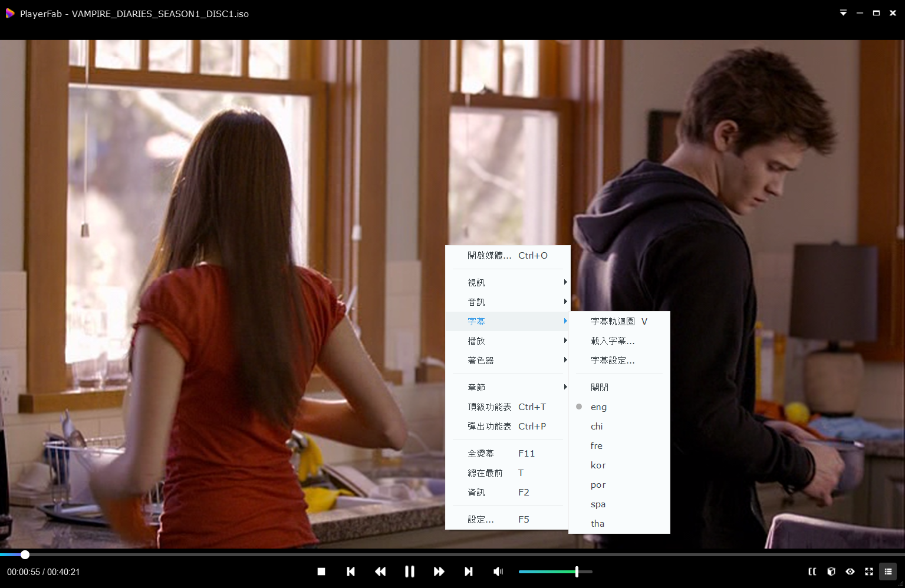This screenshot has width=905, height=588.
Task: Select the tha subtitle track
Action: [x=619, y=524]
